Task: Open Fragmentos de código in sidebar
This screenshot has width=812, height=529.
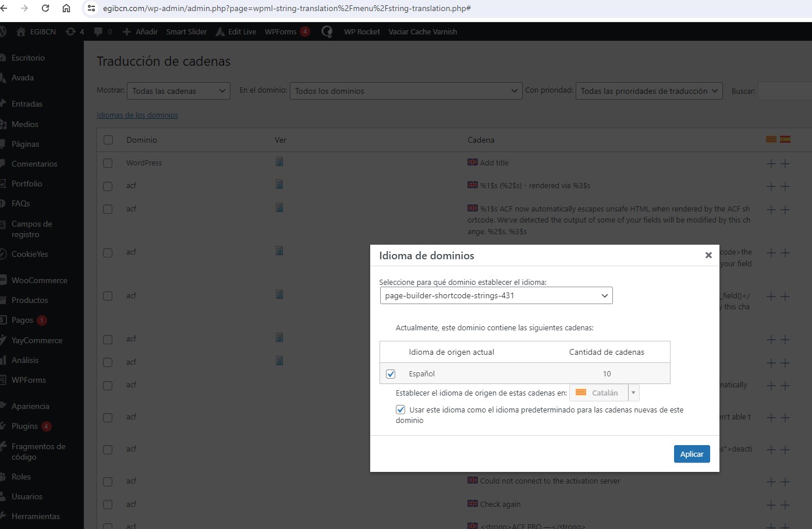Action: [38, 452]
